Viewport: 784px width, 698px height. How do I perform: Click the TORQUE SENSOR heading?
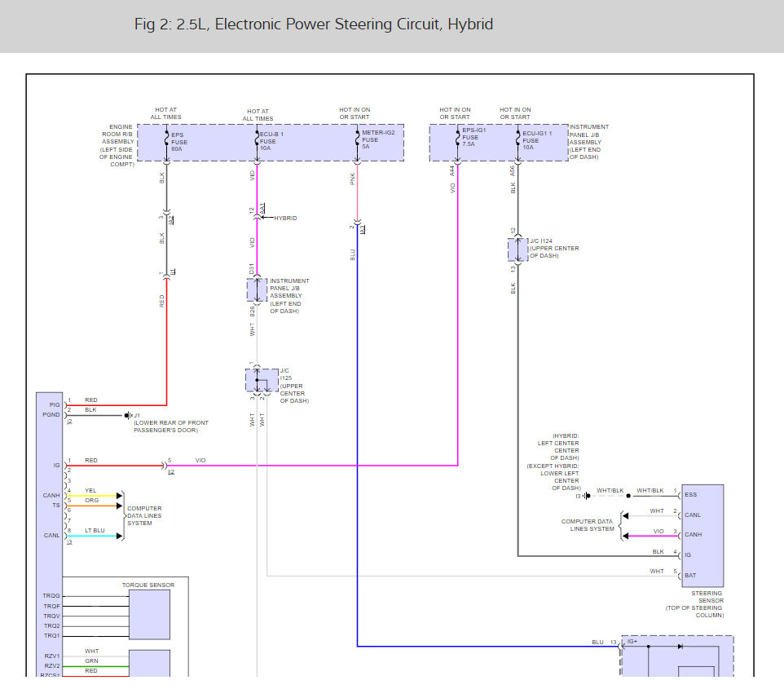pos(148,585)
